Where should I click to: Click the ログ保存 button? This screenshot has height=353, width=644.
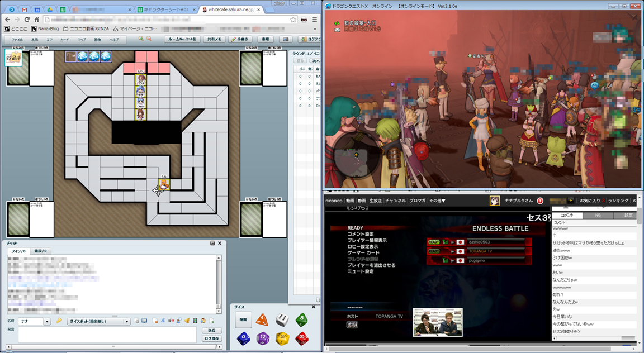[212, 338]
